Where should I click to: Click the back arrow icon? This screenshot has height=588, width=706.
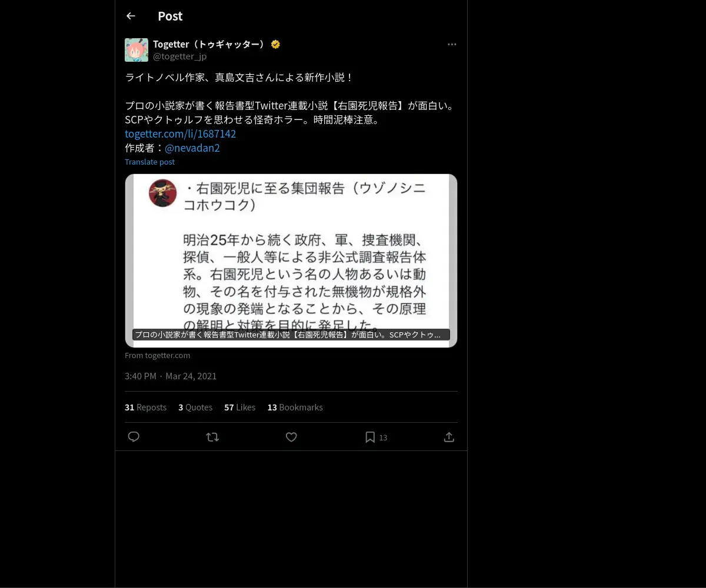131,16
